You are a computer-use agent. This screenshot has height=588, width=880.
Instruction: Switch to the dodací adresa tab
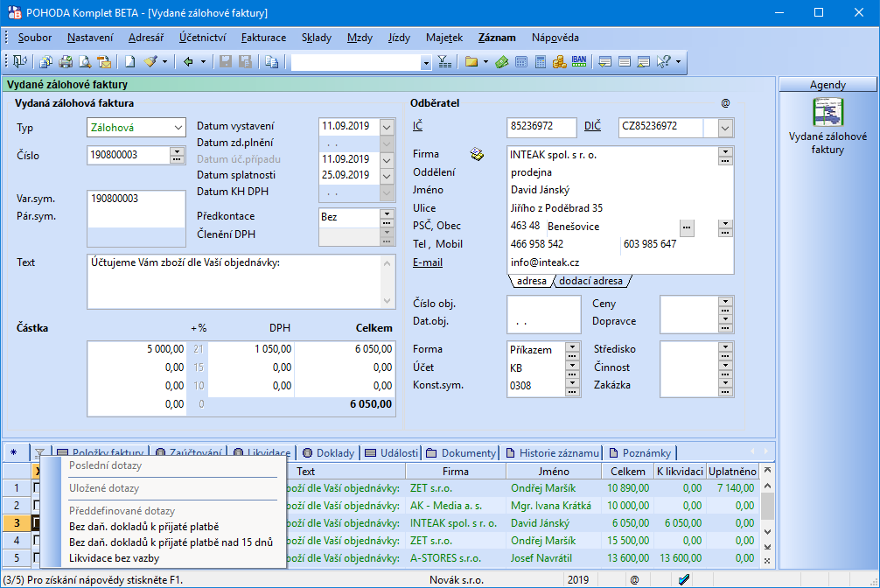pyautogui.click(x=590, y=281)
